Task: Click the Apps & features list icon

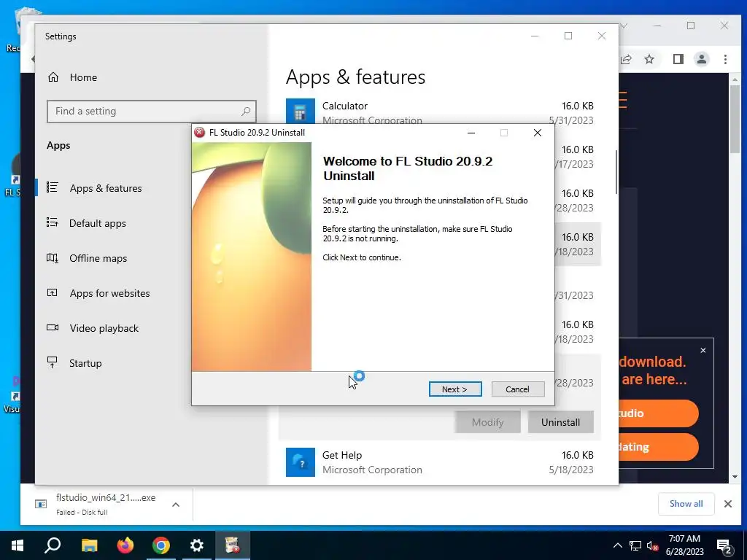Action: pyautogui.click(x=53, y=187)
